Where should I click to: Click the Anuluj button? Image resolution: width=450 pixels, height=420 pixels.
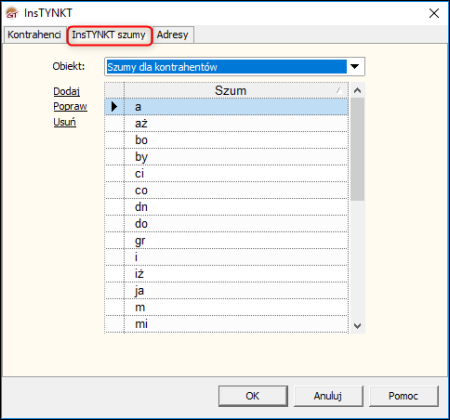pos(328,396)
